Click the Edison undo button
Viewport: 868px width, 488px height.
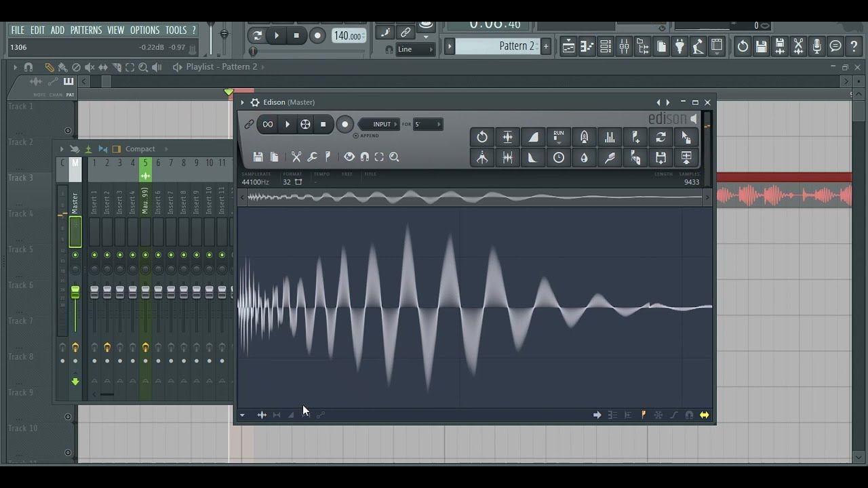[x=482, y=137]
